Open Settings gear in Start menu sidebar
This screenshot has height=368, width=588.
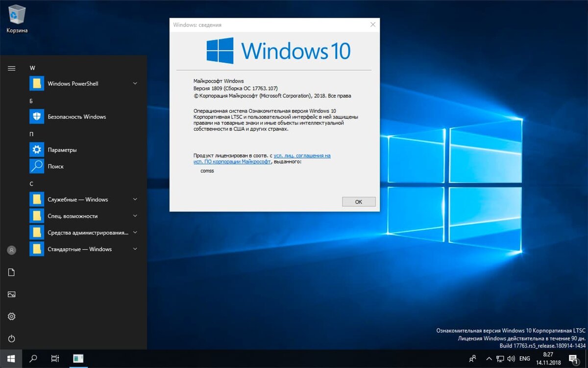pos(11,316)
